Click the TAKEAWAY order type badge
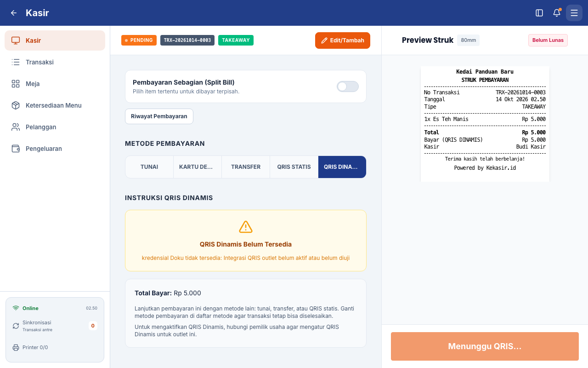Image resolution: width=588 pixels, height=368 pixels. coord(236,40)
